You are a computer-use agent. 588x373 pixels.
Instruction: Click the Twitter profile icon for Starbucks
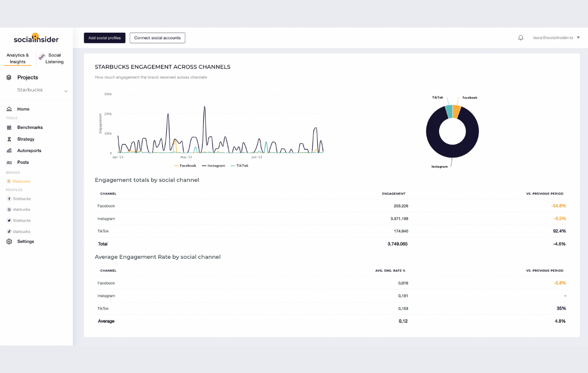point(9,221)
